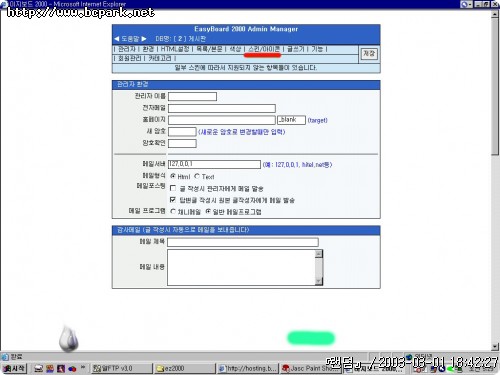This screenshot has height=375, width=500.
Task: Open the 도움말 help link
Action: (x=130, y=39)
